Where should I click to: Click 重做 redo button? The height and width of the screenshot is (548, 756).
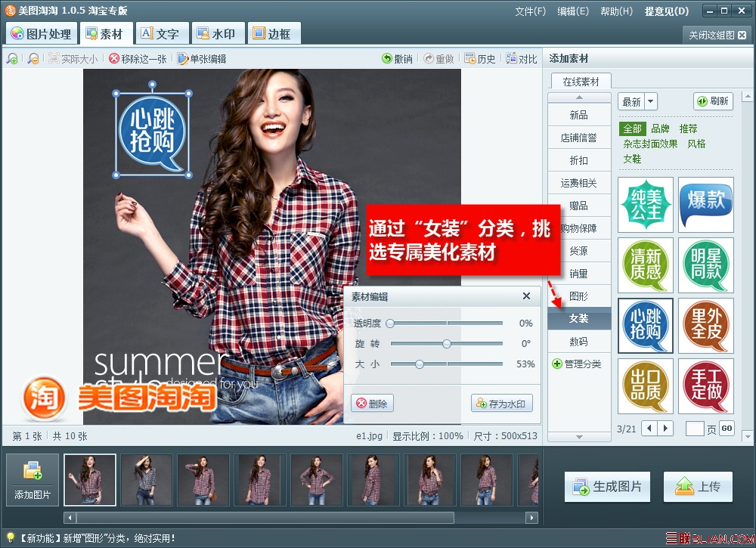click(x=438, y=59)
